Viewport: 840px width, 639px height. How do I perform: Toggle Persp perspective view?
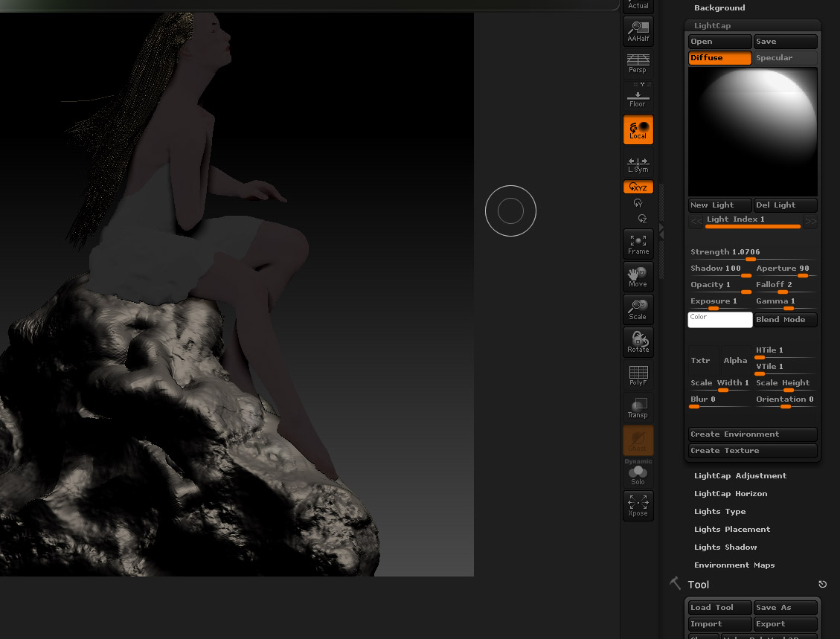click(638, 63)
